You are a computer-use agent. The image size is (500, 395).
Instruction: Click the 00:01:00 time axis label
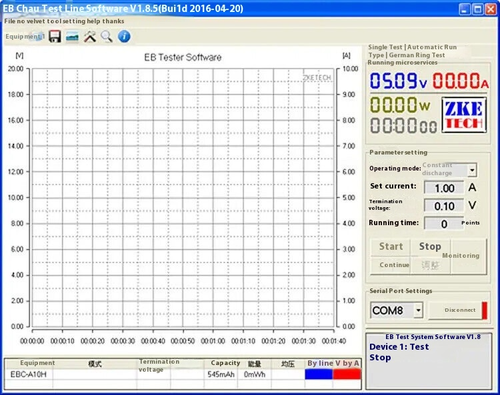coord(213,341)
